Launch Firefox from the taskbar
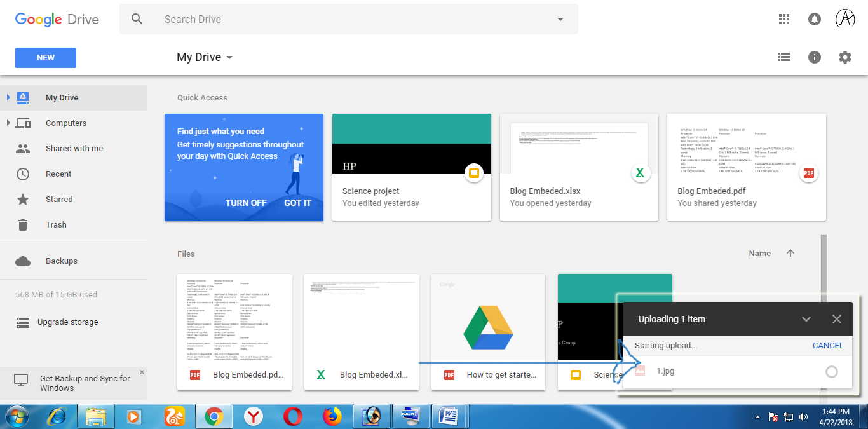868x429 pixels. click(x=332, y=416)
